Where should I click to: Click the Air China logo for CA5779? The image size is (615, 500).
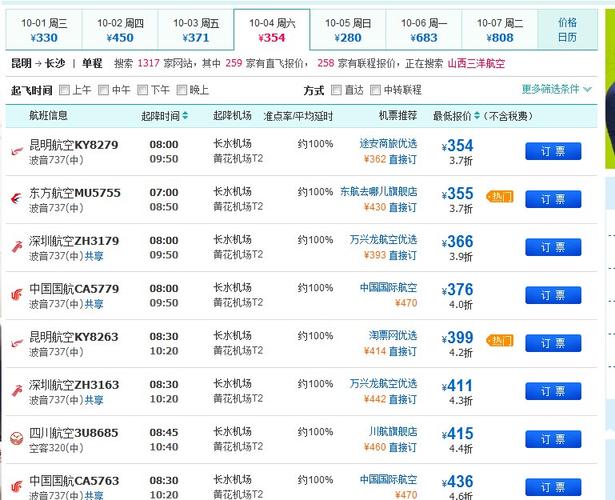pyautogui.click(x=16, y=295)
